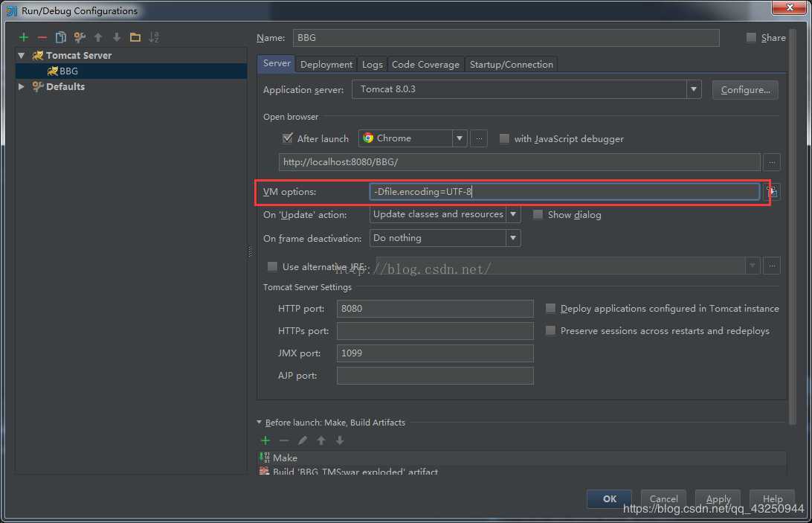Click the Help button
The image size is (812, 523).
coord(772,498)
